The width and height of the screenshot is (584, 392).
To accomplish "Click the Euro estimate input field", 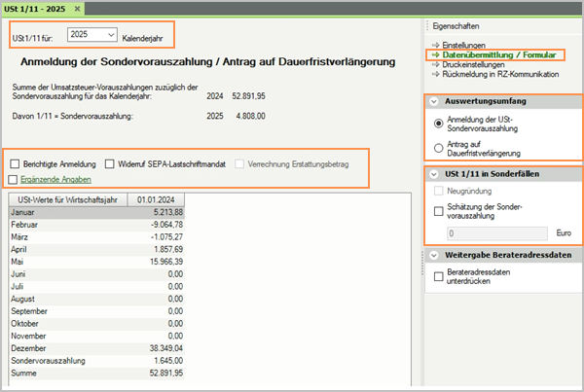I will (496, 233).
